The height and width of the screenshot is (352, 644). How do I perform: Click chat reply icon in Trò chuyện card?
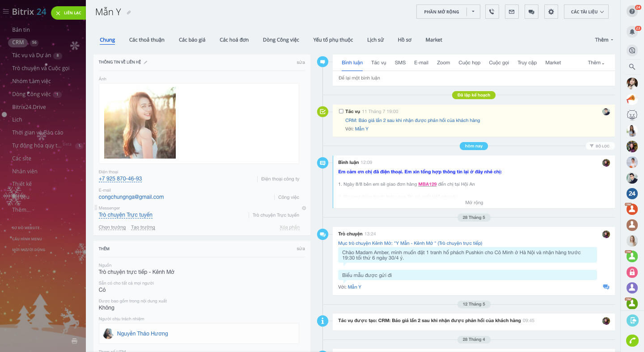(606, 287)
